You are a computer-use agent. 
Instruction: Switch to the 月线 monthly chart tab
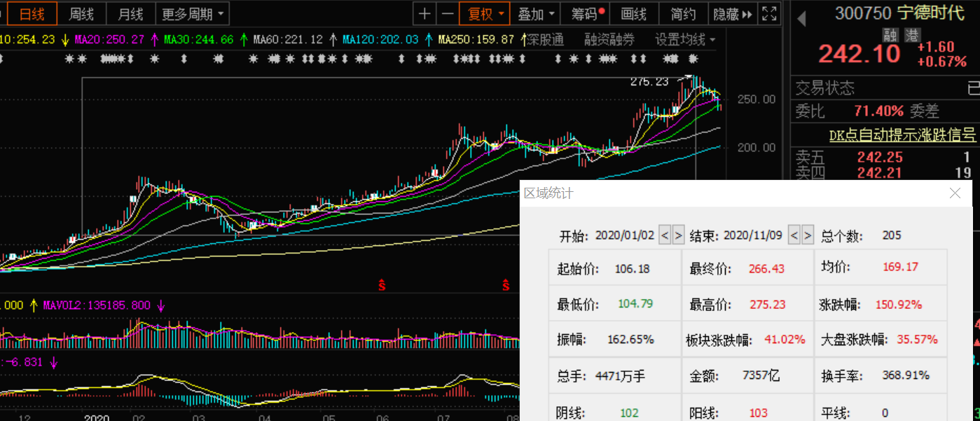(x=130, y=14)
